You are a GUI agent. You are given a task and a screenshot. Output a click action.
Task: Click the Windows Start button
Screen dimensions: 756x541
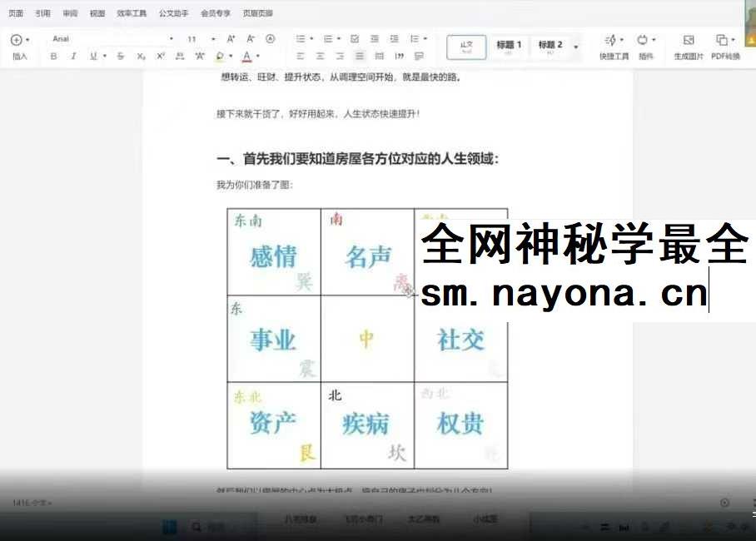[x=170, y=527]
